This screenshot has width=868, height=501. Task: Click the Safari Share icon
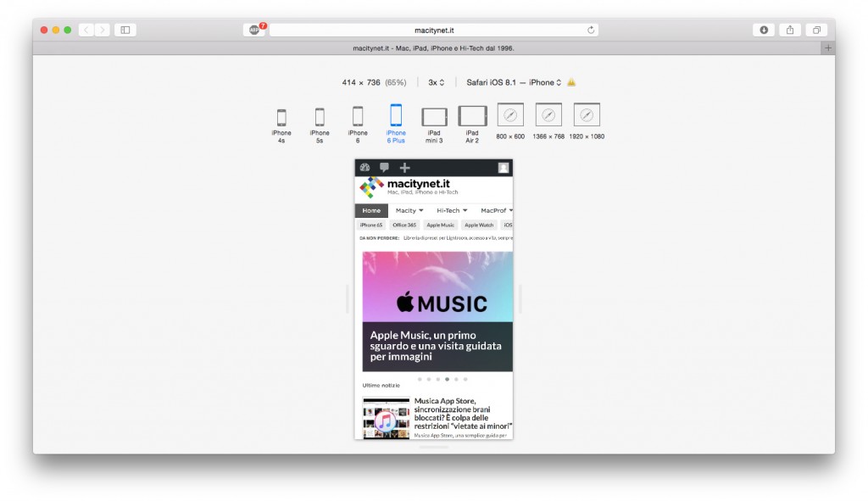point(790,29)
